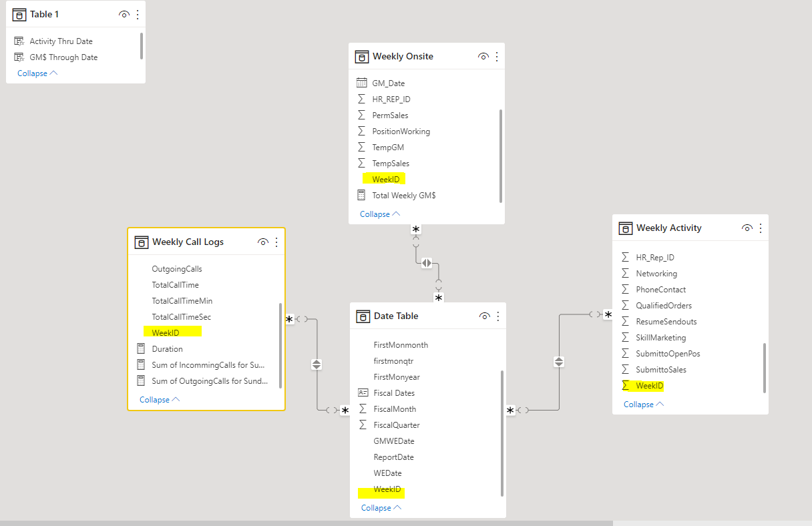Select the QualifiedOrders field
The image size is (812, 526).
click(664, 306)
